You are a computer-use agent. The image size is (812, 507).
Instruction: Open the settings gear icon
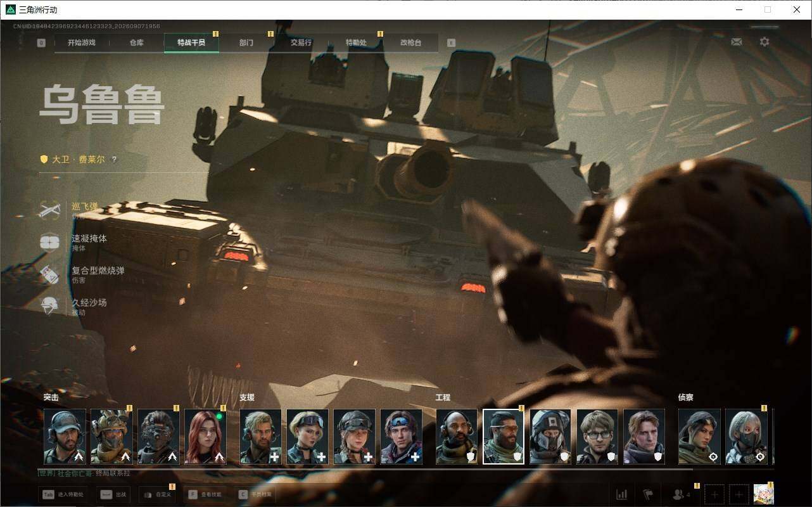(x=764, y=42)
